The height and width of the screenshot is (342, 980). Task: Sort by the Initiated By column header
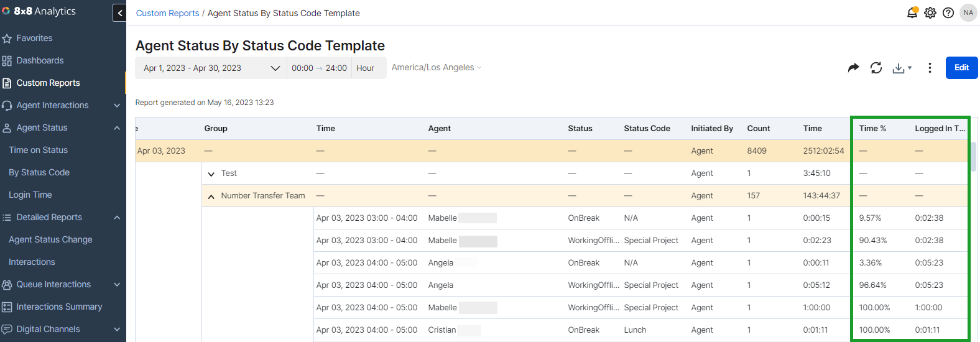click(712, 129)
